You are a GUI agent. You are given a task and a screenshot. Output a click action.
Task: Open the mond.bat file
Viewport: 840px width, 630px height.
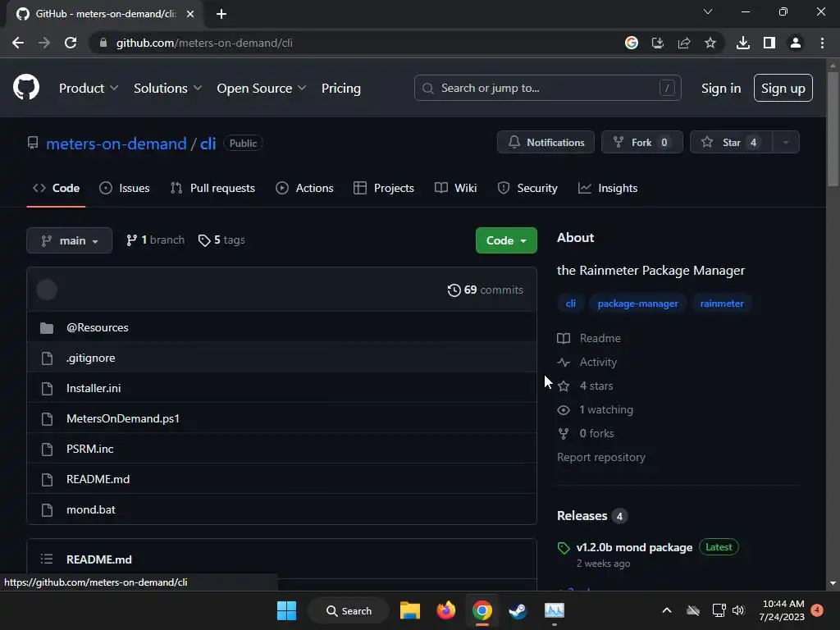(x=90, y=509)
